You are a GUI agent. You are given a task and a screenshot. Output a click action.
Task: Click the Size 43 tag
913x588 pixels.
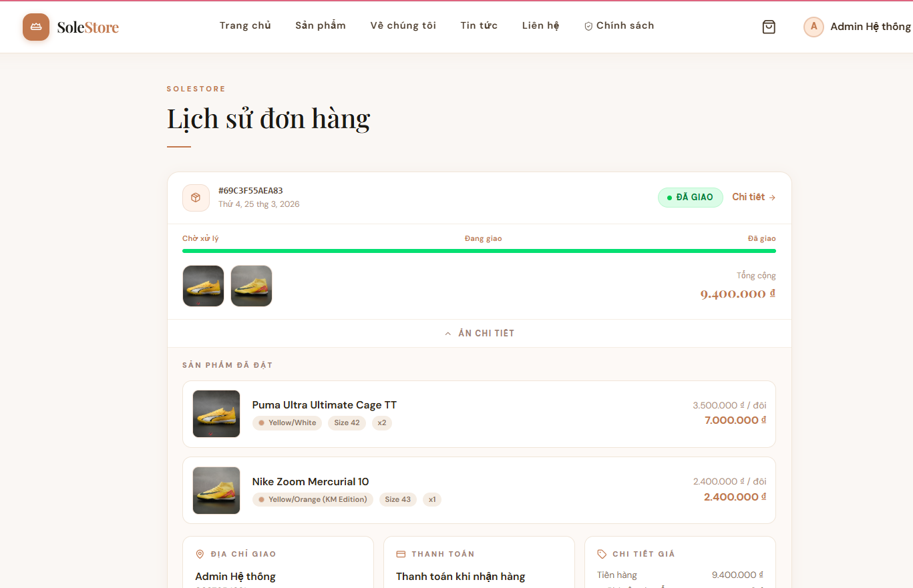click(x=398, y=499)
